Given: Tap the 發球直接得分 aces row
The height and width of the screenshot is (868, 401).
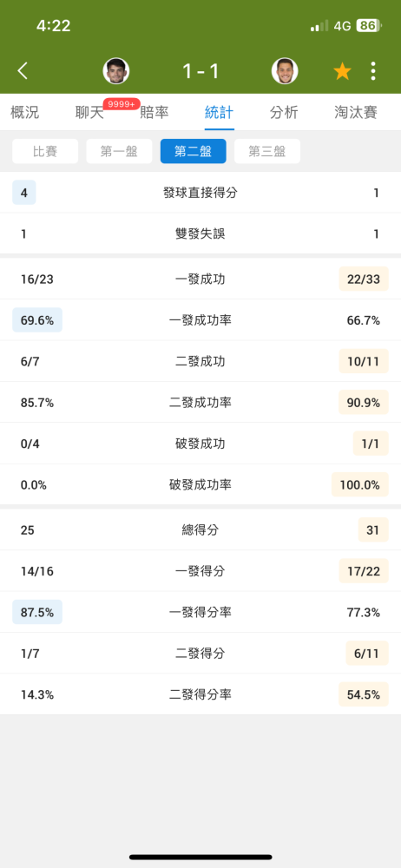Looking at the screenshot, I should click(x=200, y=193).
